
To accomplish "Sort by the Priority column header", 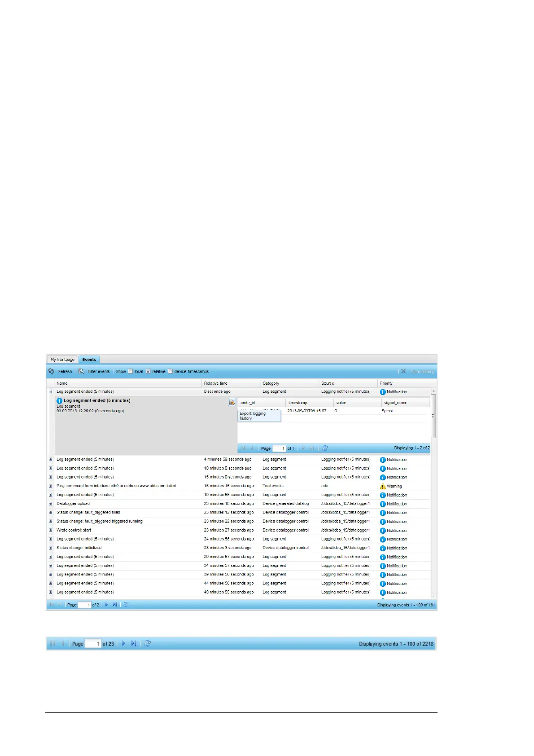I will tap(407, 383).
